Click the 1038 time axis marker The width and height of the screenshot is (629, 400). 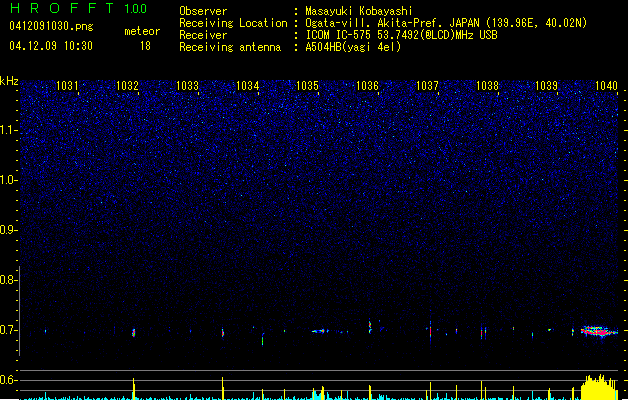pyautogui.click(x=487, y=85)
